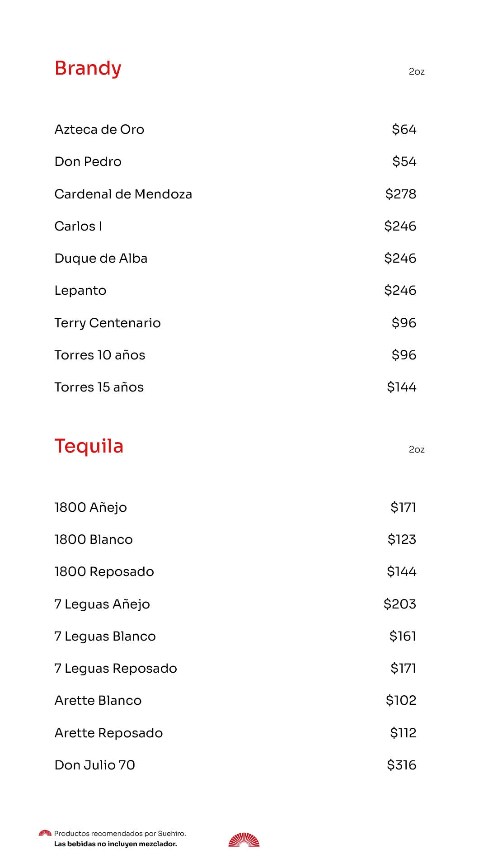This screenshot has width=488, height=868.
Task: Select the Tequila section heading
Action: [x=89, y=446]
